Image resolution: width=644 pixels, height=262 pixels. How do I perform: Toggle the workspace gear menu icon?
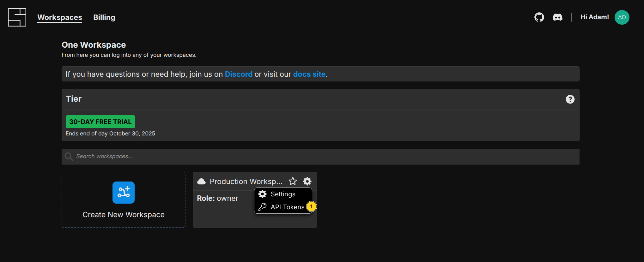click(x=307, y=181)
